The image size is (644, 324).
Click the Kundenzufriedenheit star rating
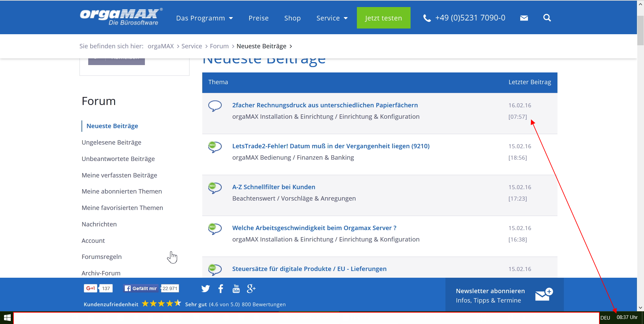[x=161, y=304]
